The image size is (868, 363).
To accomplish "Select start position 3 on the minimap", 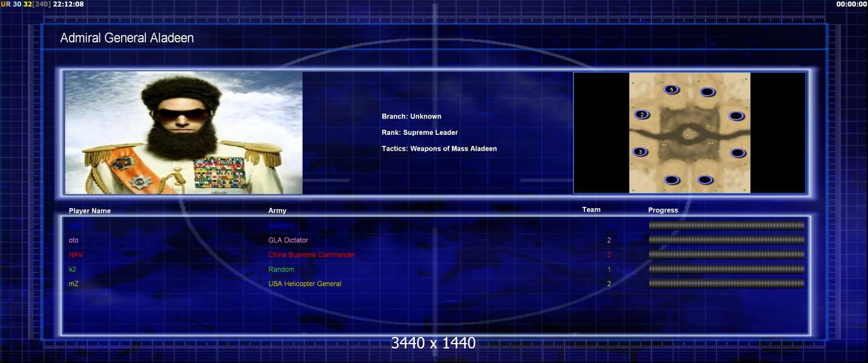I will (x=640, y=152).
